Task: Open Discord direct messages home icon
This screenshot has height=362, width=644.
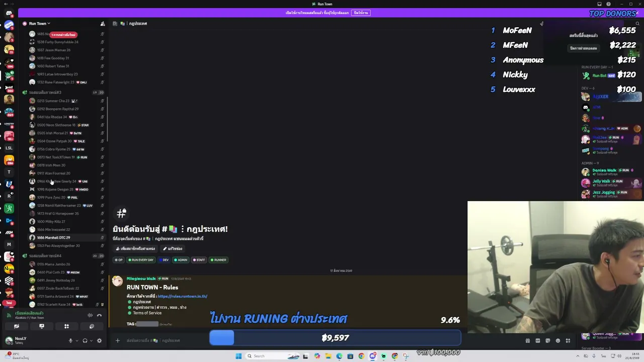Action: 9,14
